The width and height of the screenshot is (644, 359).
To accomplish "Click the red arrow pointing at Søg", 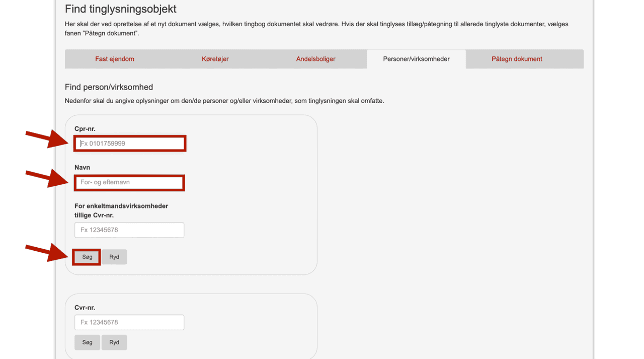I will tap(48, 253).
